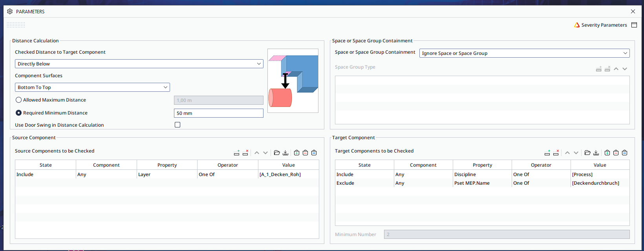Open Space or Space Group Containment dropdown
This screenshot has width=644, height=251.
tap(524, 53)
